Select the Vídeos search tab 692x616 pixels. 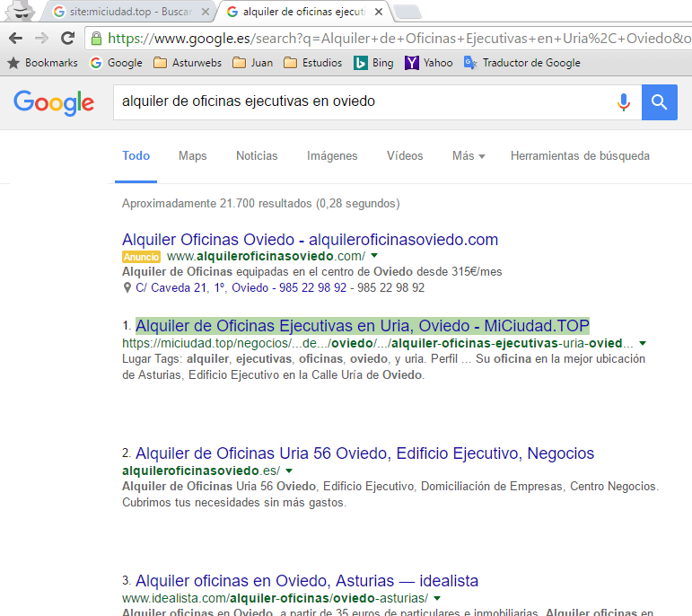(x=405, y=156)
